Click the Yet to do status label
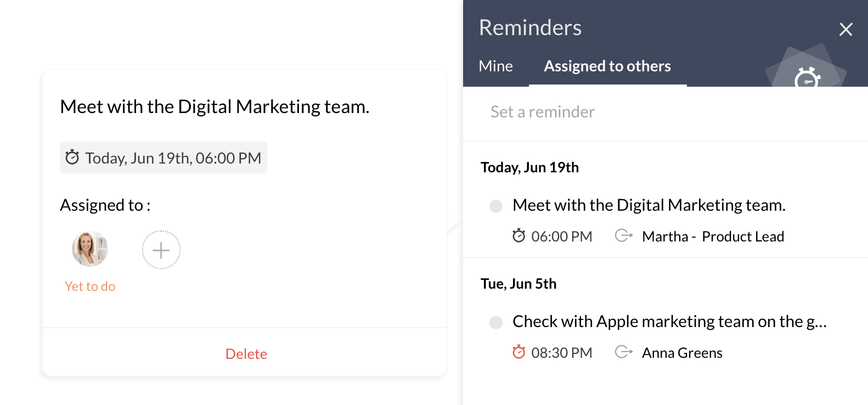The width and height of the screenshot is (868, 405). click(x=90, y=286)
